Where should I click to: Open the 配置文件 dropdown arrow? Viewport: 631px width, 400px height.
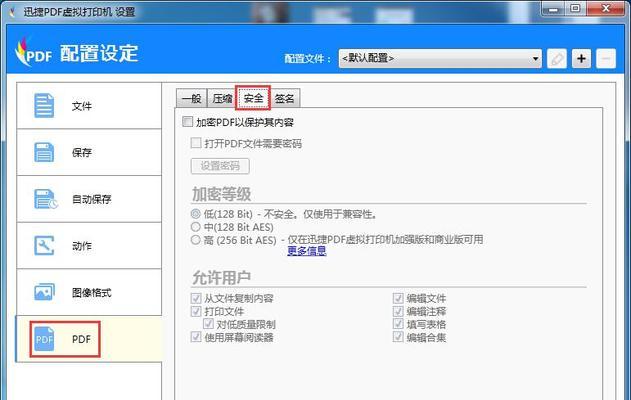click(535, 59)
